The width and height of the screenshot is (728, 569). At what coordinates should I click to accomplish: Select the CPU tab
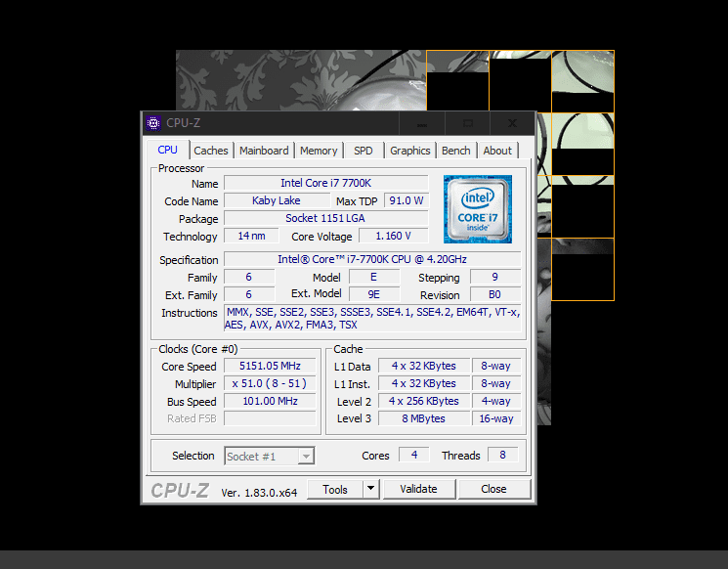pyautogui.click(x=167, y=150)
